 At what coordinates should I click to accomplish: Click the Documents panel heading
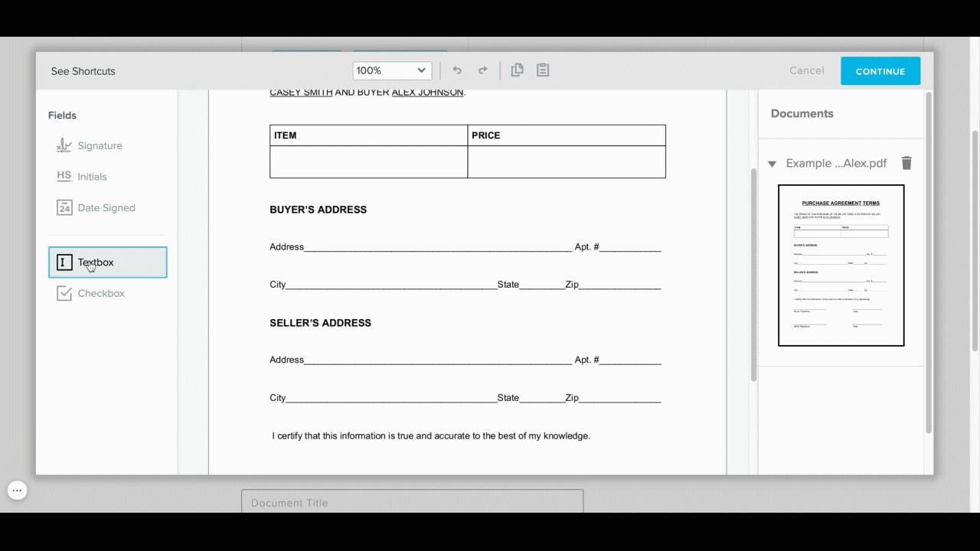pyautogui.click(x=802, y=113)
